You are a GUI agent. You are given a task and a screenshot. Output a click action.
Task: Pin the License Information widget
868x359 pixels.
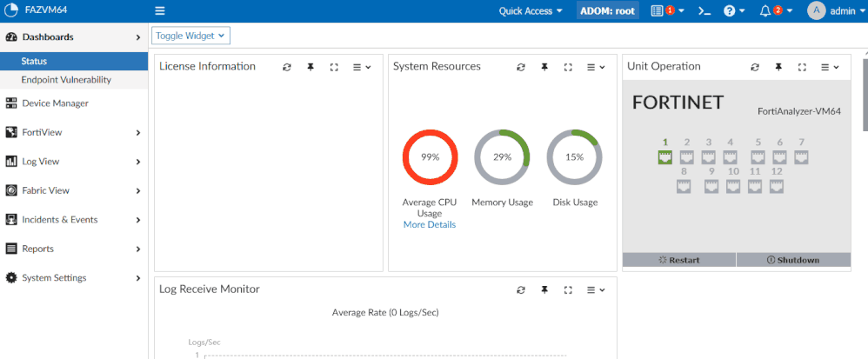click(310, 67)
